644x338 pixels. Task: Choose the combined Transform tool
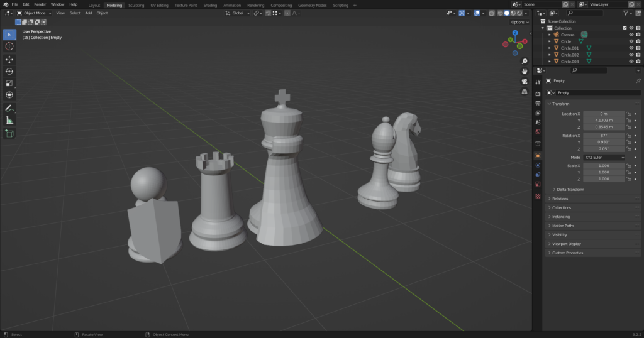[9, 95]
